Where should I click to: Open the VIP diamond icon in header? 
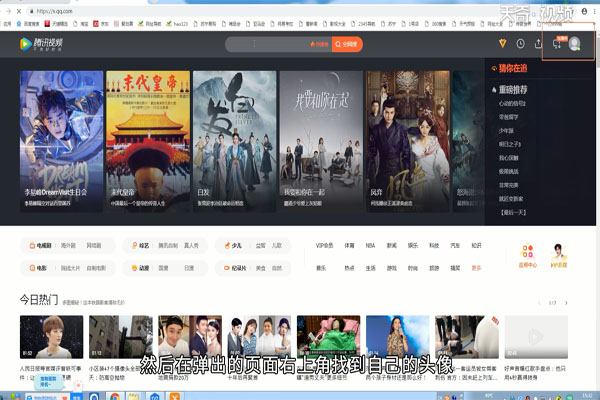pyautogui.click(x=502, y=44)
